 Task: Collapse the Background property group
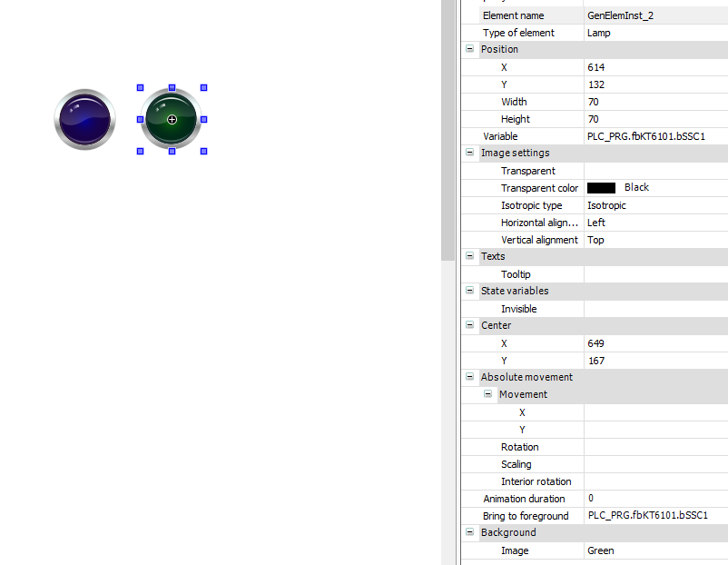tap(470, 532)
